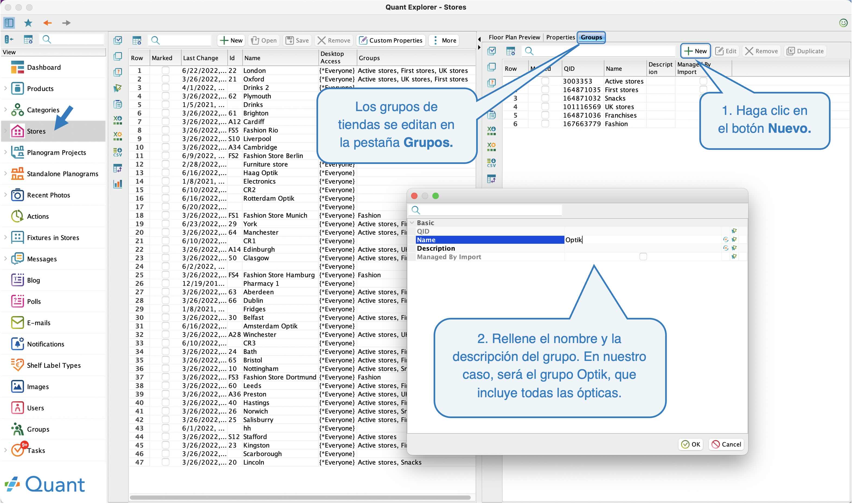Switch to Floor Plan Preview tab

click(x=514, y=37)
